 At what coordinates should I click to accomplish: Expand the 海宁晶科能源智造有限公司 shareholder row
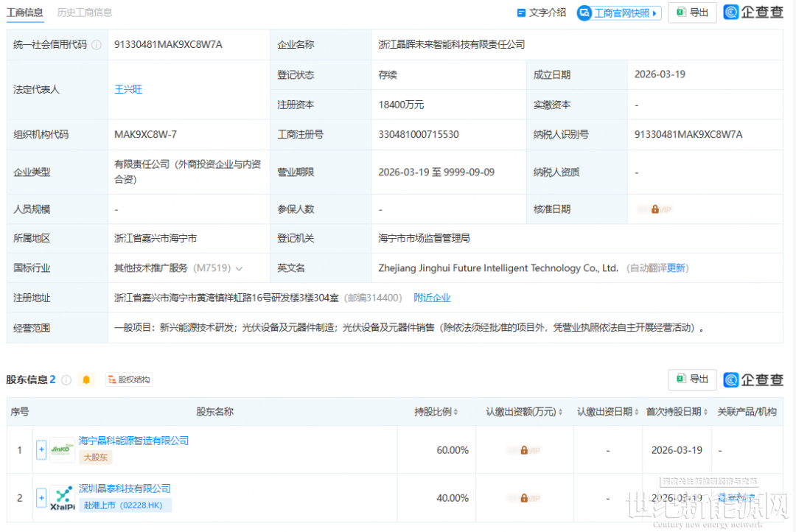coord(41,449)
